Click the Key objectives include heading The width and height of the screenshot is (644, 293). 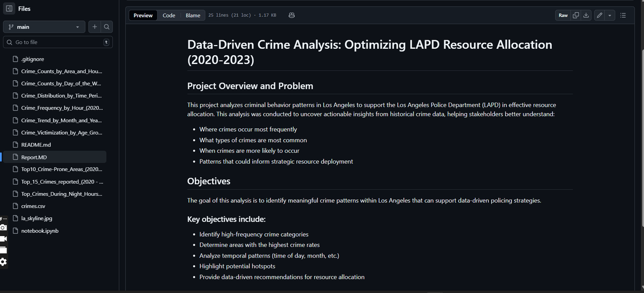point(226,219)
